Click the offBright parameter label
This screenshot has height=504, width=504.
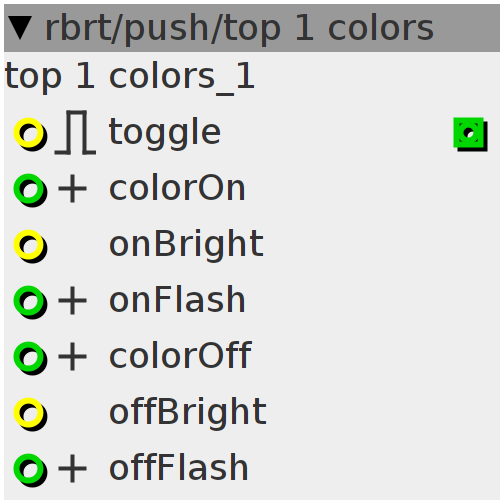pos(188,412)
